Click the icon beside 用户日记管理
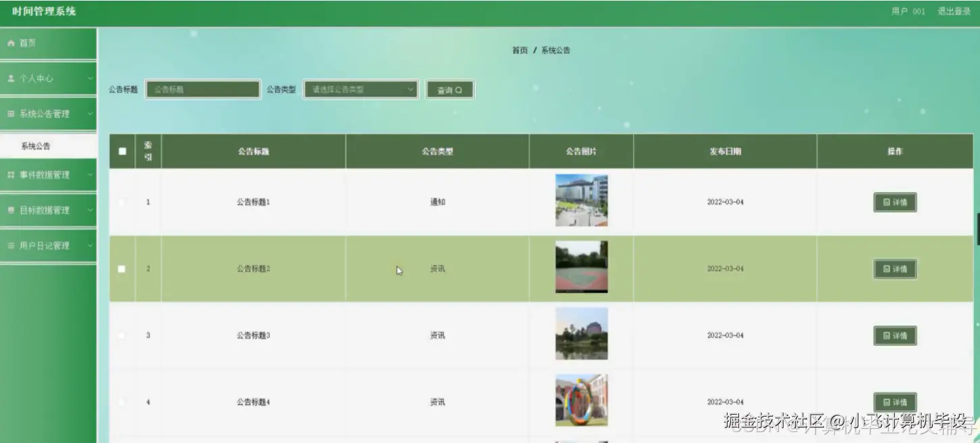Image resolution: width=980 pixels, height=443 pixels. tap(11, 246)
